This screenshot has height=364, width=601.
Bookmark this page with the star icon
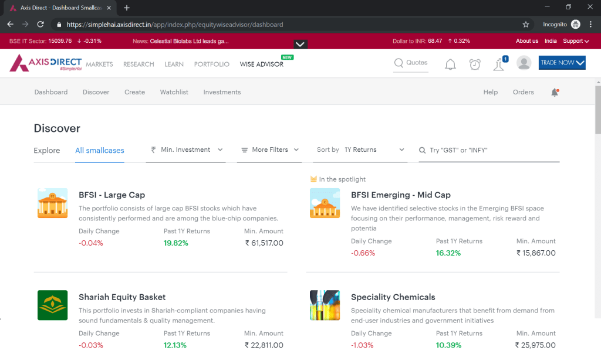[525, 25]
